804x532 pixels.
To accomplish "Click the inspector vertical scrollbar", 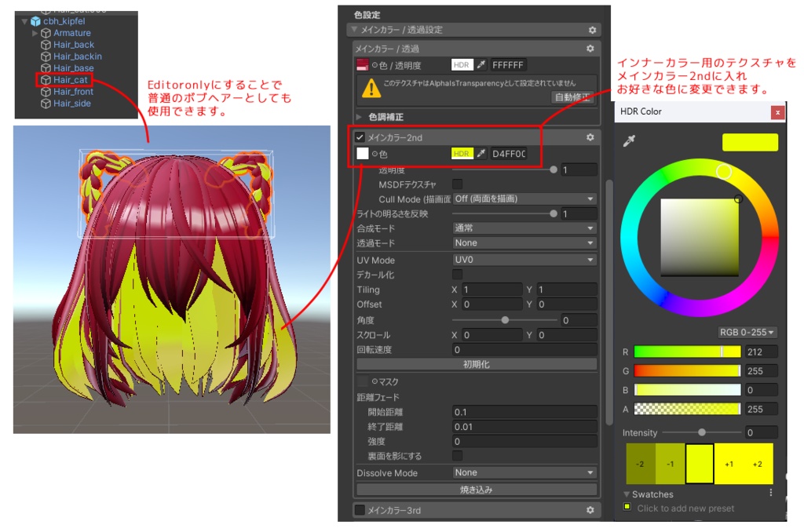I will [609, 302].
